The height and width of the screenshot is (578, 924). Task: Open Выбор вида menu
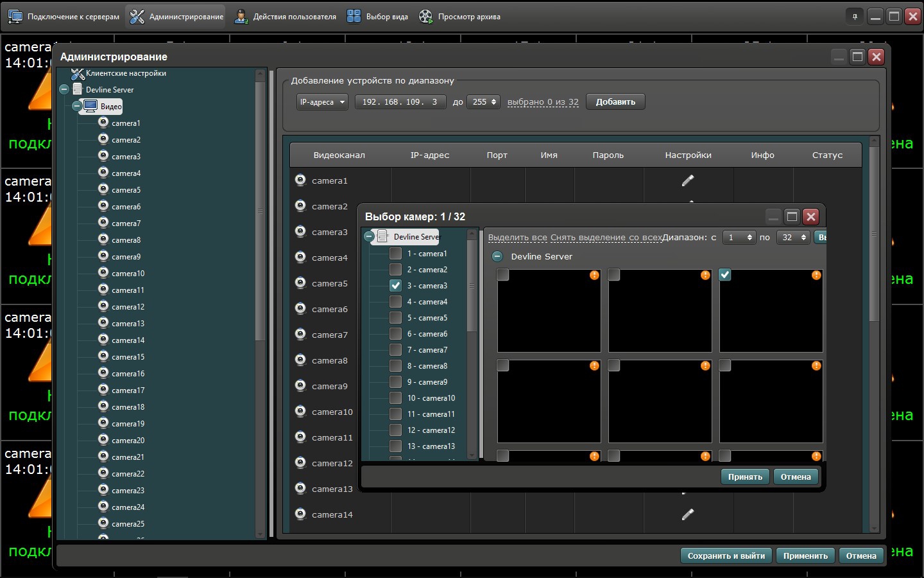[x=377, y=17]
